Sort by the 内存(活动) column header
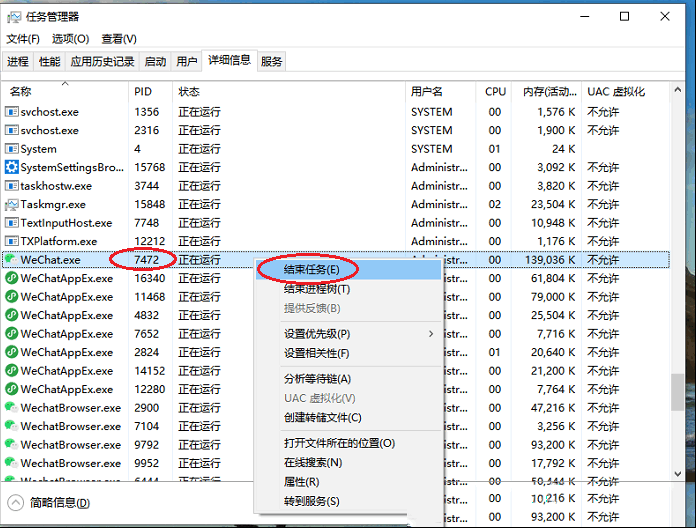696x528 pixels. pos(546,91)
